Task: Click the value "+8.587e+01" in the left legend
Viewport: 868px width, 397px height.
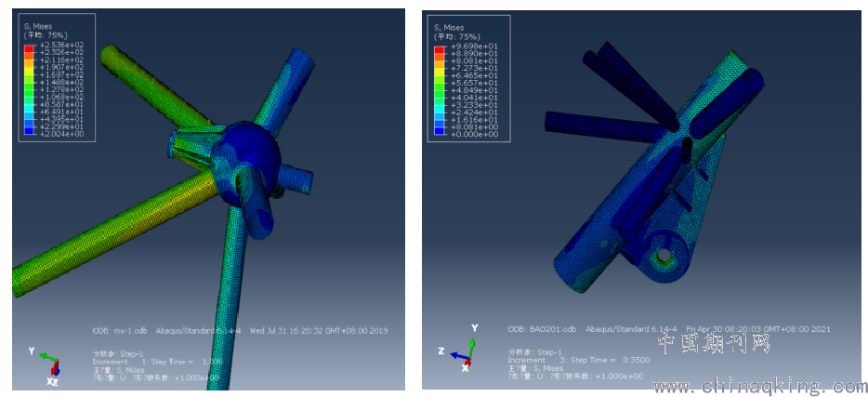Action: [x=62, y=104]
